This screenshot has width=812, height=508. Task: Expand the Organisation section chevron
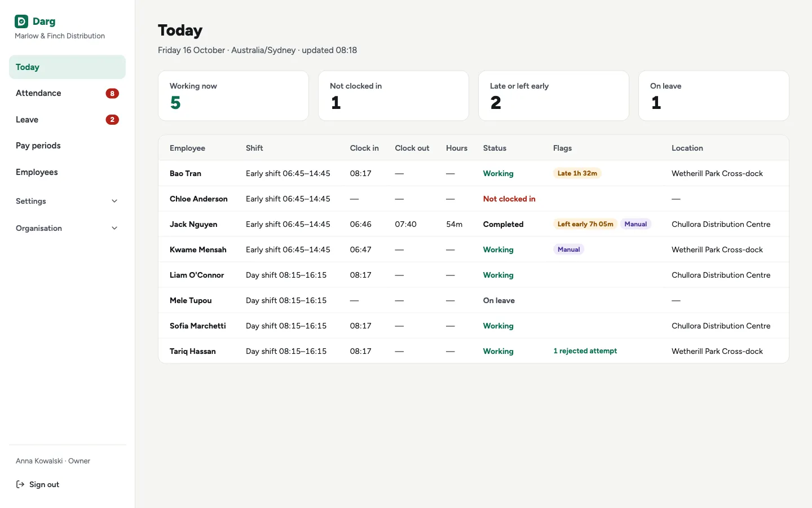pos(114,229)
